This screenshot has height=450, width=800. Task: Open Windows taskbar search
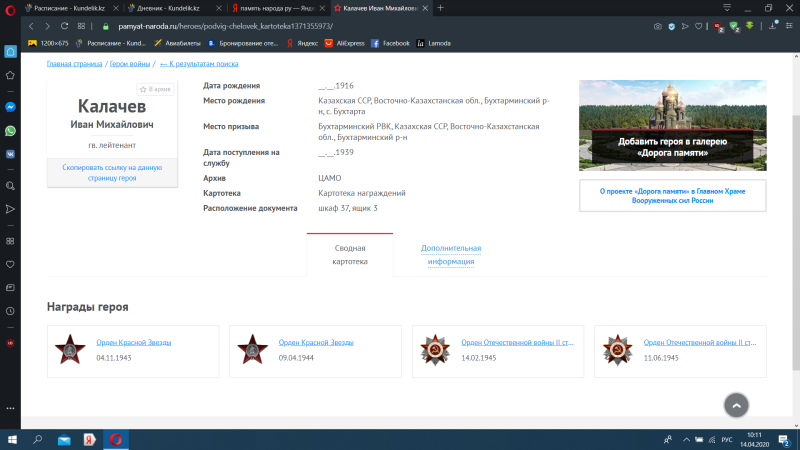point(37,439)
